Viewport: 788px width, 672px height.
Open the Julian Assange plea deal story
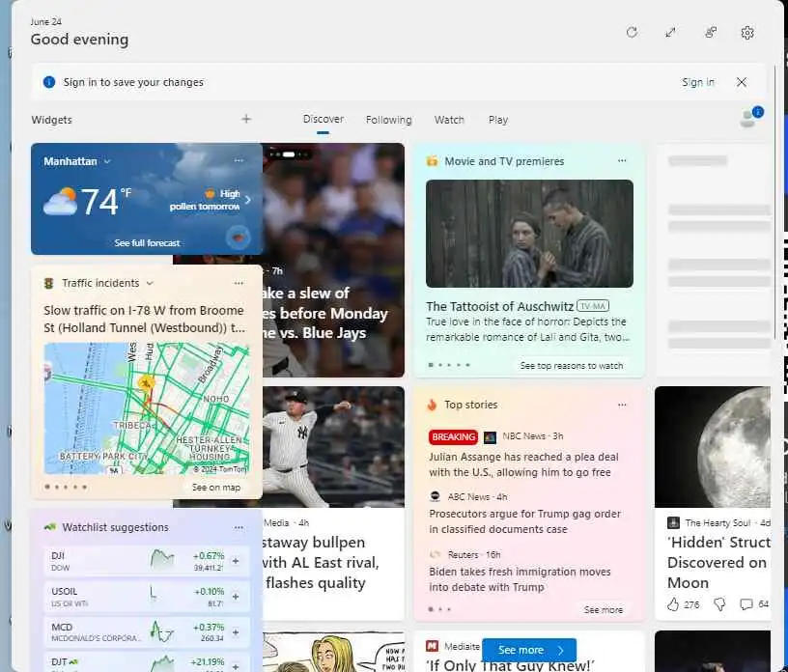pos(523,464)
